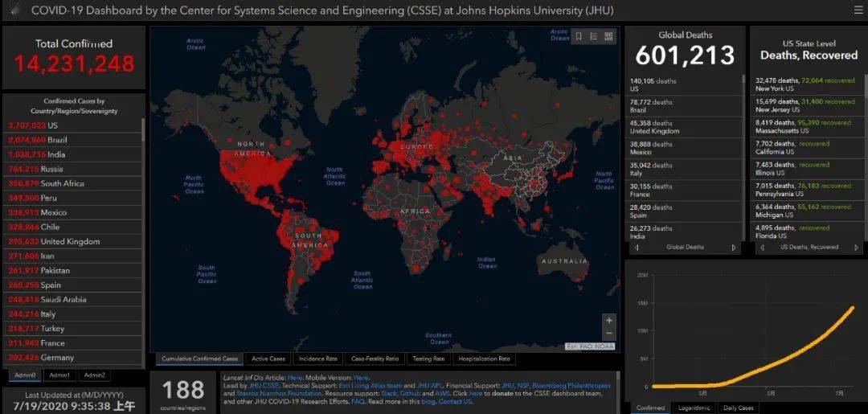This screenshot has height=414, width=868.
Task: Show the map legend list icon
Action: [x=593, y=36]
